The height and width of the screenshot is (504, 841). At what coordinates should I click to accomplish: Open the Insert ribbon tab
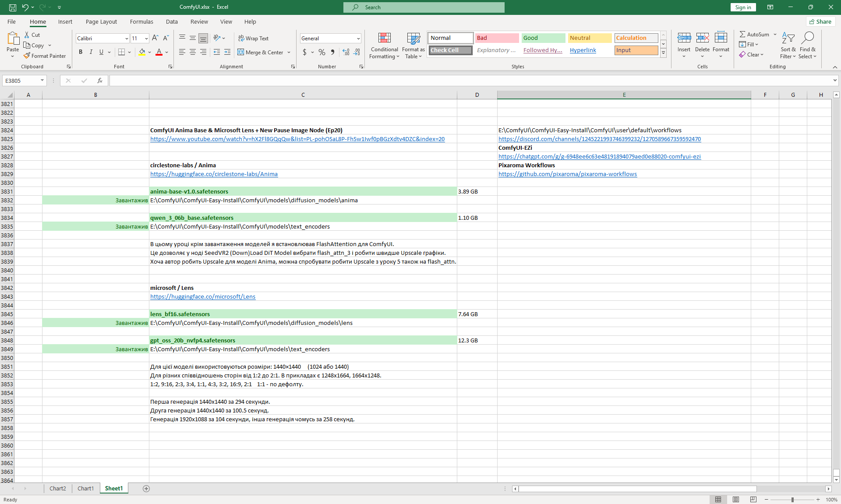65,21
